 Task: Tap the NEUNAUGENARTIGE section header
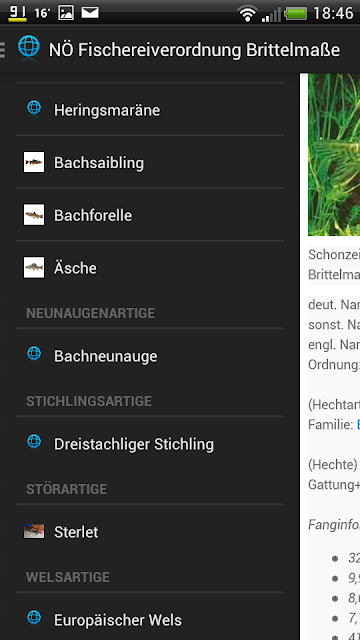pyautogui.click(x=91, y=313)
